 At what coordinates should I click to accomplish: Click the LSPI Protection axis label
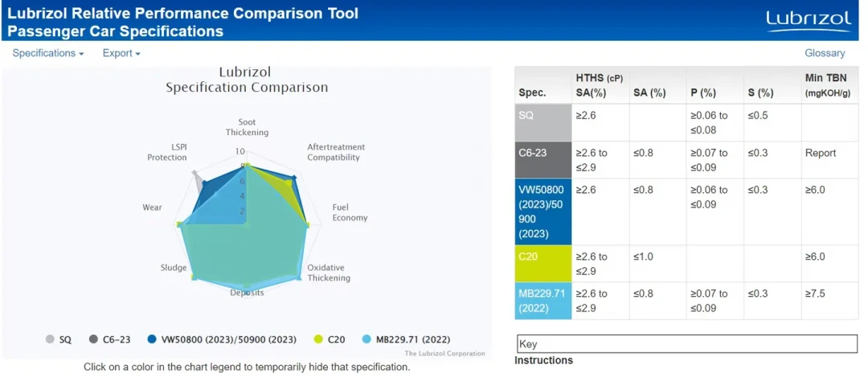click(166, 152)
